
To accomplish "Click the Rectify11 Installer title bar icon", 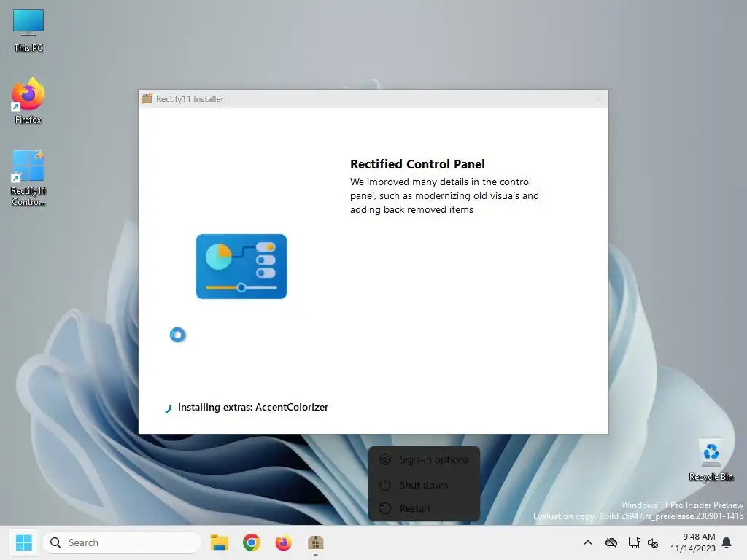I will point(147,98).
